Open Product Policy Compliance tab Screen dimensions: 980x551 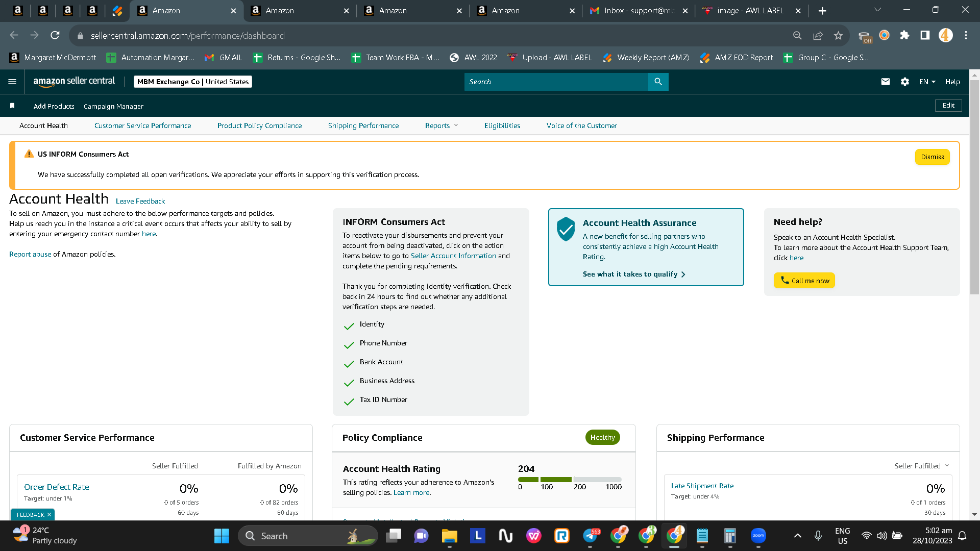click(x=259, y=126)
